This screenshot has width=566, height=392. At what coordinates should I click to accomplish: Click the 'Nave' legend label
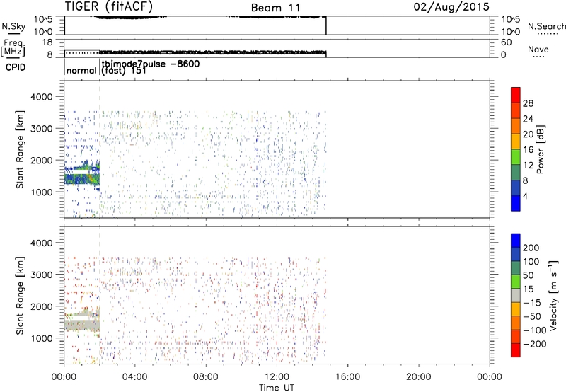[538, 50]
